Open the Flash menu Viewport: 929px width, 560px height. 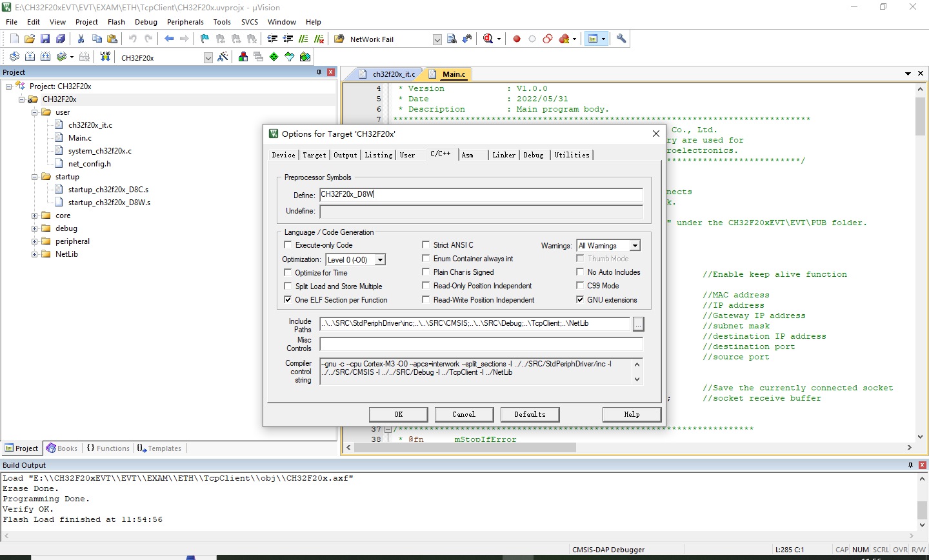(x=116, y=22)
